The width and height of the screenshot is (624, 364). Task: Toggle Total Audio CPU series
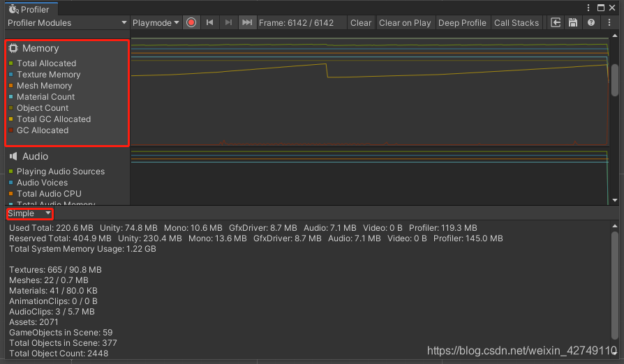[x=10, y=194]
